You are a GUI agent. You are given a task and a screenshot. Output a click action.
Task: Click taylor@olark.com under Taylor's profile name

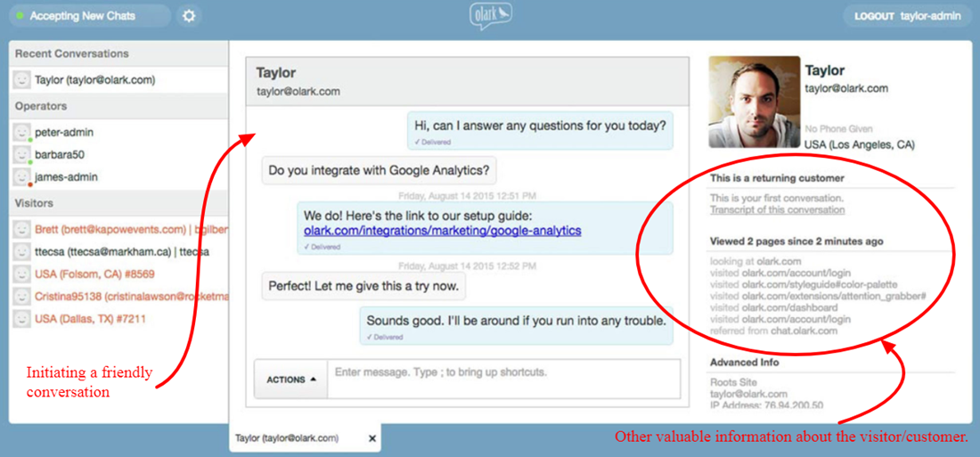pyautogui.click(x=846, y=89)
